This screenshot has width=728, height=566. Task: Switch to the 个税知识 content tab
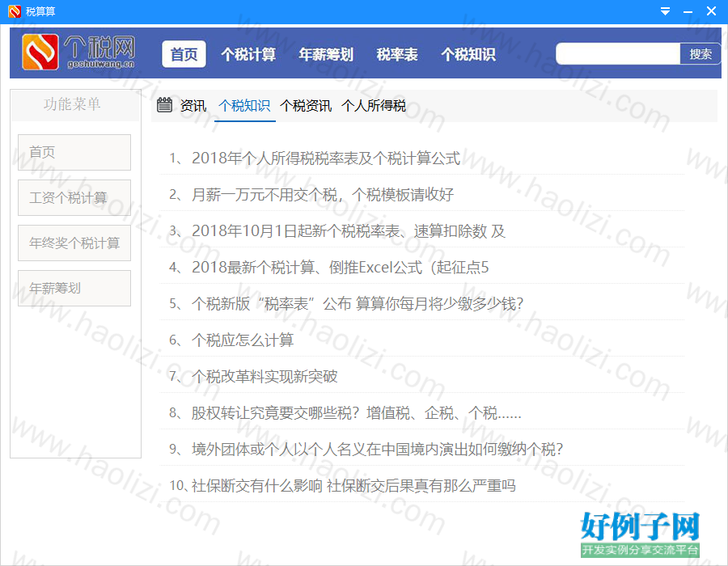tap(244, 106)
